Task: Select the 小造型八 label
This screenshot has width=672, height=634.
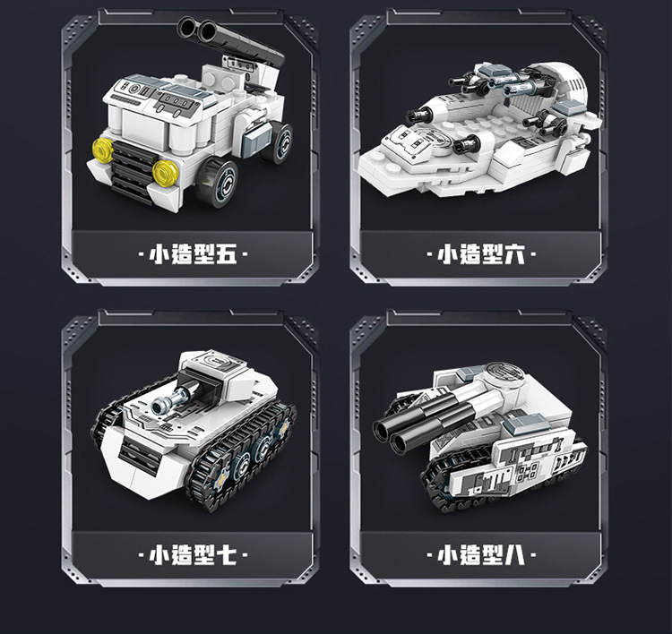Action: click(481, 555)
